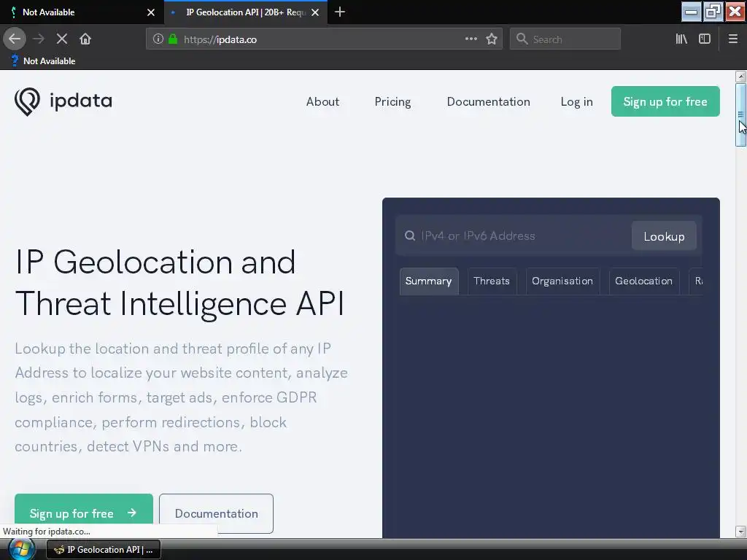Click the search magnifier icon in the Search box
This screenshot has width=747, height=560.
[x=522, y=39]
